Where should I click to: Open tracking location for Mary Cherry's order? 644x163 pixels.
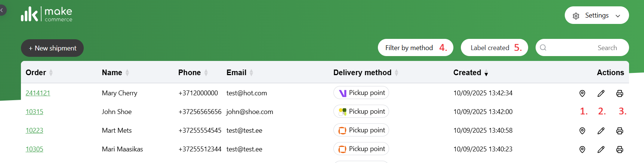582,93
